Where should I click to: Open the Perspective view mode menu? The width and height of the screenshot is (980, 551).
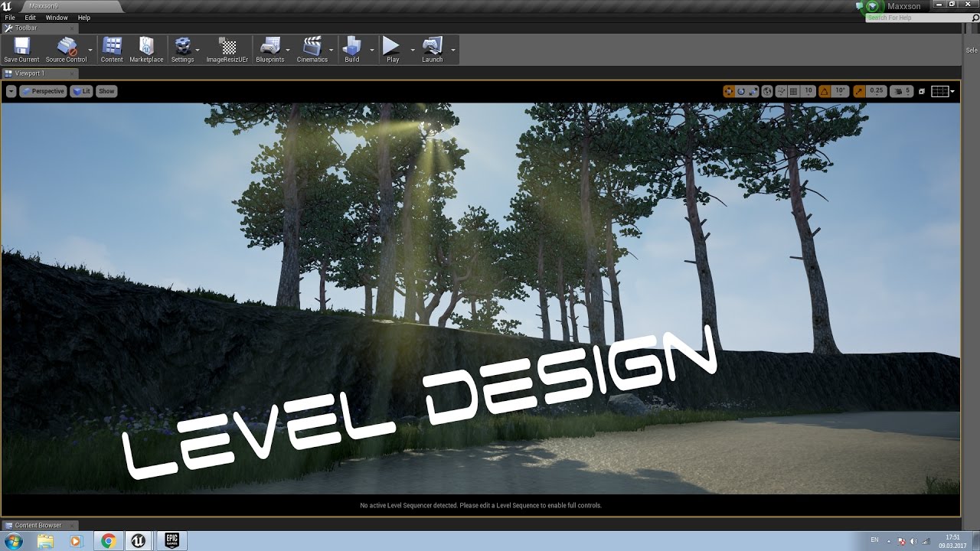(43, 91)
